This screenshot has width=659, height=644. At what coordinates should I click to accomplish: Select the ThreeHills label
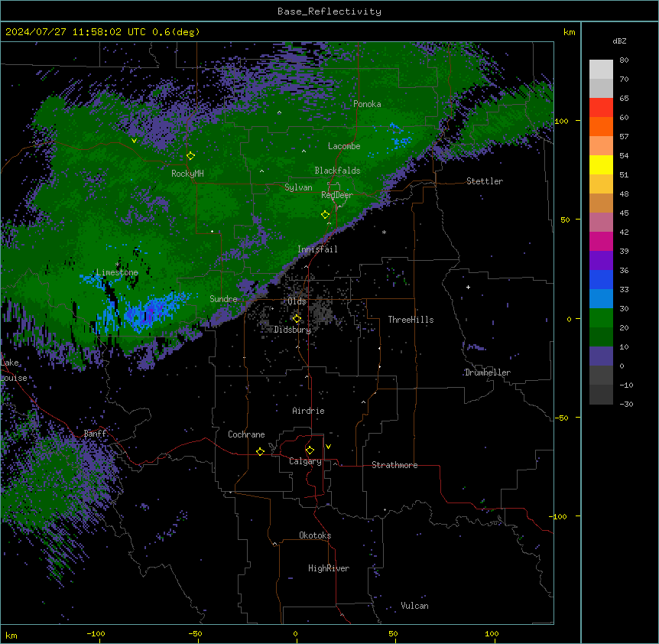411,320
